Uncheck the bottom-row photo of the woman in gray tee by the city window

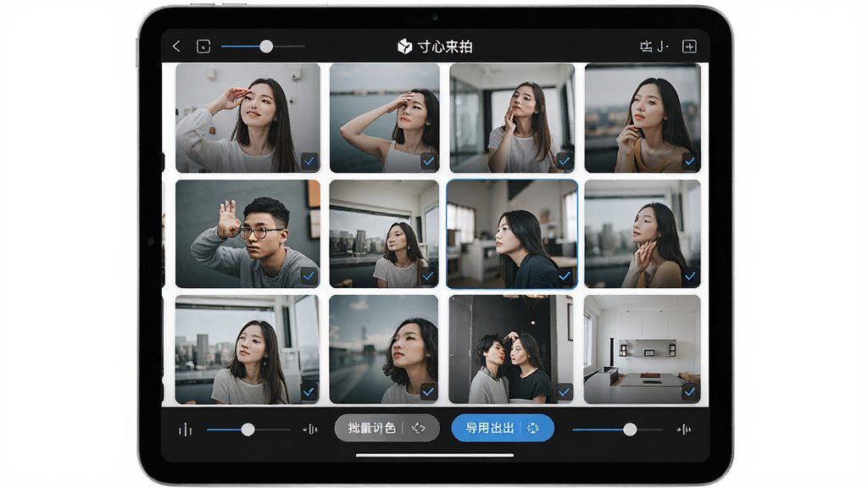tap(309, 391)
